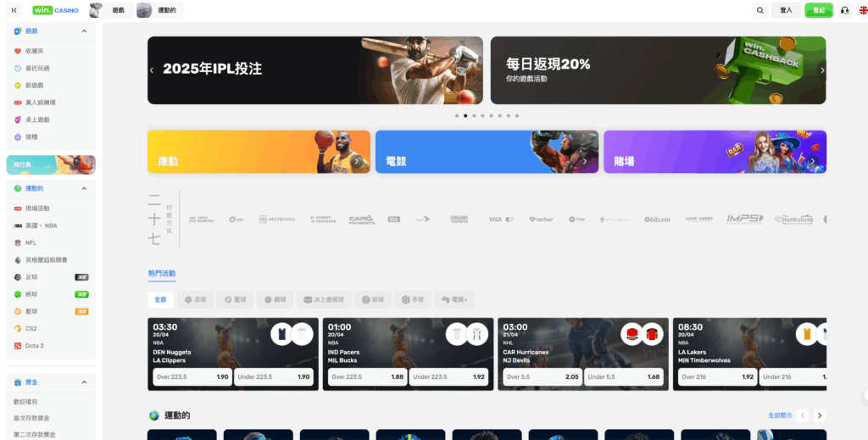This screenshot has width=868, height=440.
Task: Go to next sports carousel page arrow
Action: (x=820, y=415)
